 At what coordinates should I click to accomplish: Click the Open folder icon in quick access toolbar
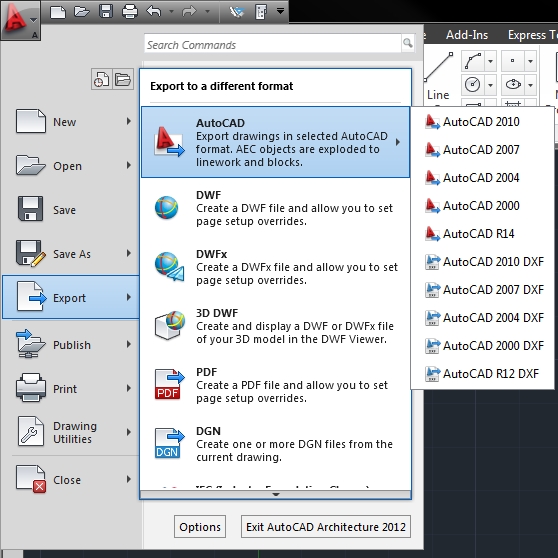coord(81,12)
